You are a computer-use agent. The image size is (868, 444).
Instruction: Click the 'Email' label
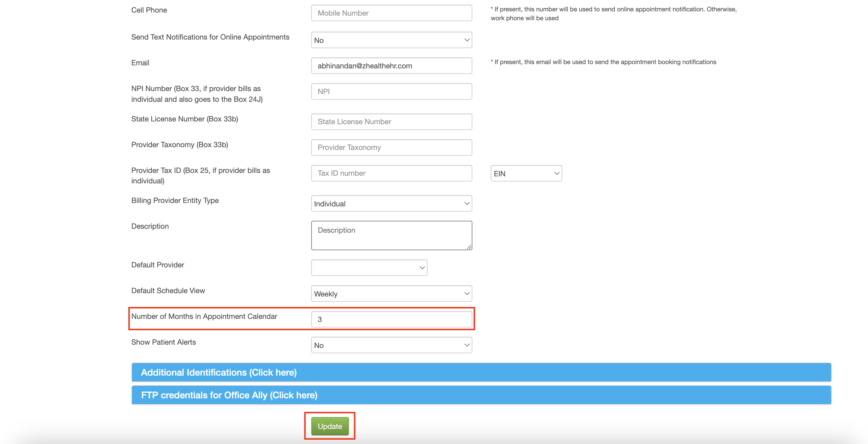coord(140,63)
